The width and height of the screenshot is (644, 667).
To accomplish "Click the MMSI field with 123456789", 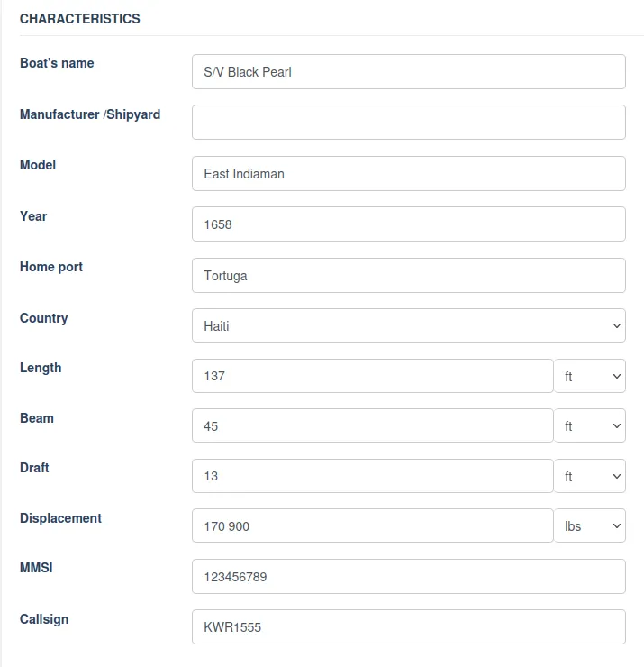I will pyautogui.click(x=409, y=576).
